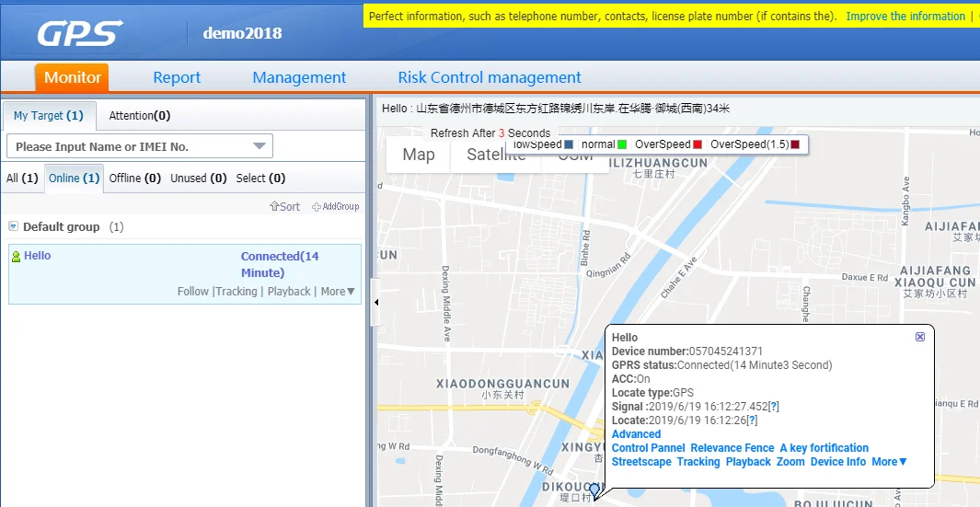Filter the list by Select devices
This screenshot has width=980, height=507.
click(260, 179)
